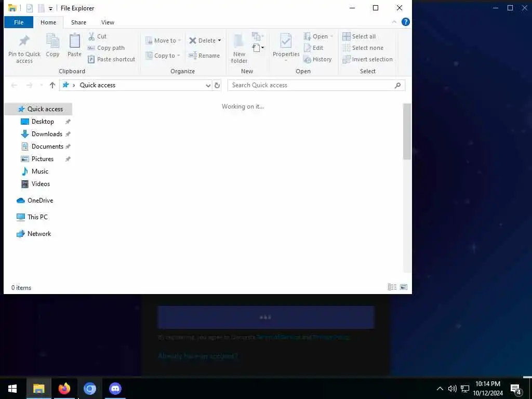
Task: Click Invert selection
Action: tap(367, 59)
